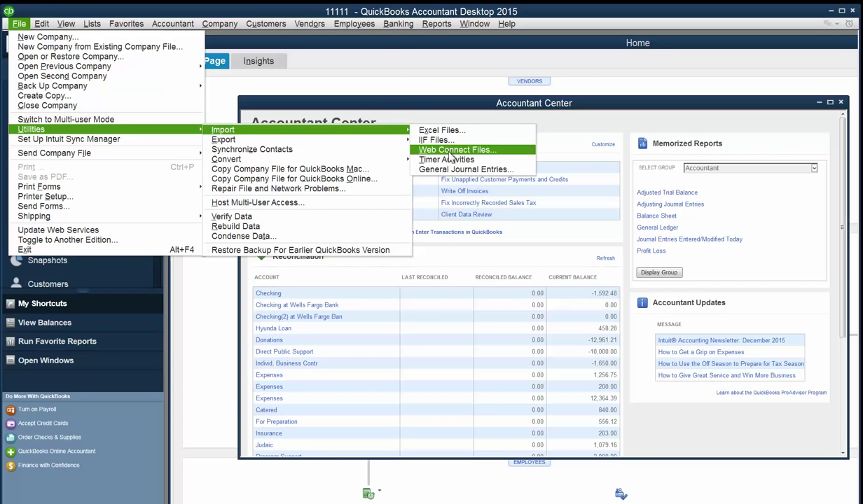Viewport: 863px width, 504px height.
Task: Click the Display Group button
Action: [x=659, y=272]
